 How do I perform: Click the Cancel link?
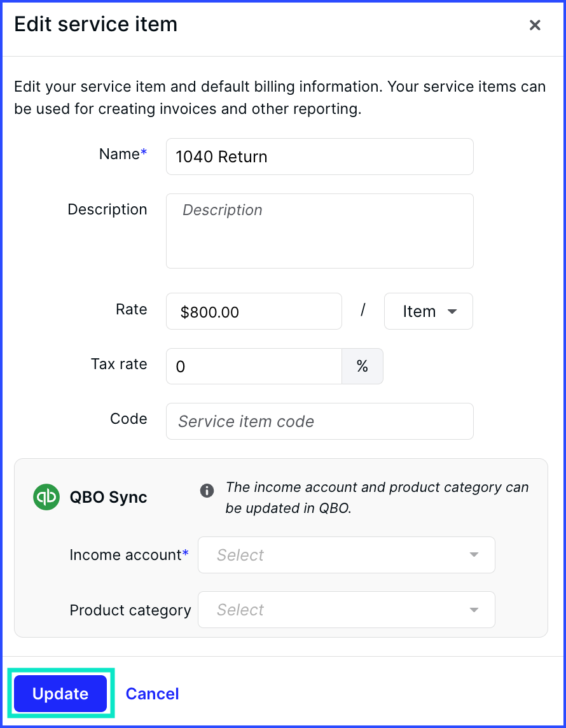(152, 694)
